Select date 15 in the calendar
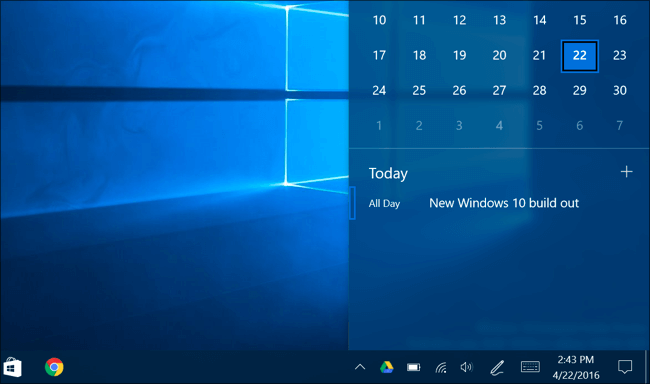This screenshot has width=650, height=384. (580, 20)
